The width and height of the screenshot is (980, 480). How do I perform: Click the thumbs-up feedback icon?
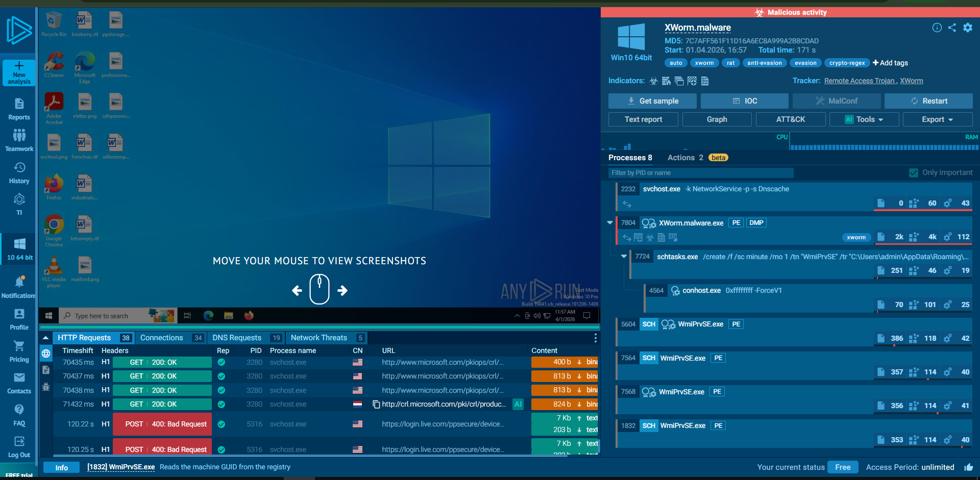coord(969,467)
